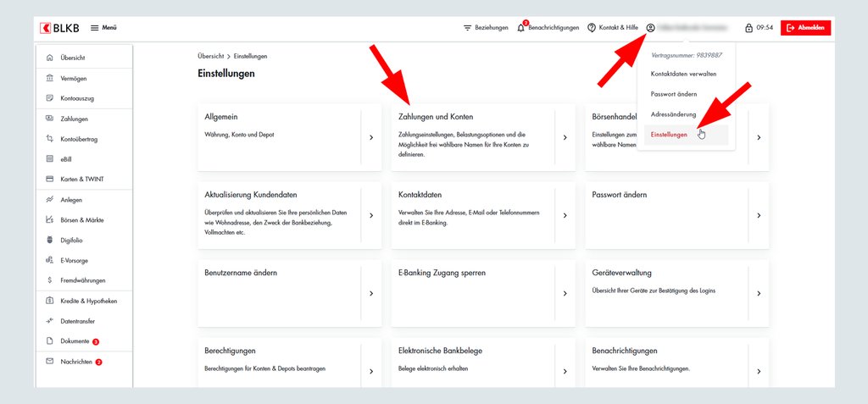Click the Nachrichten envelope icon
Image resolution: width=868 pixels, height=404 pixels.
click(x=49, y=362)
